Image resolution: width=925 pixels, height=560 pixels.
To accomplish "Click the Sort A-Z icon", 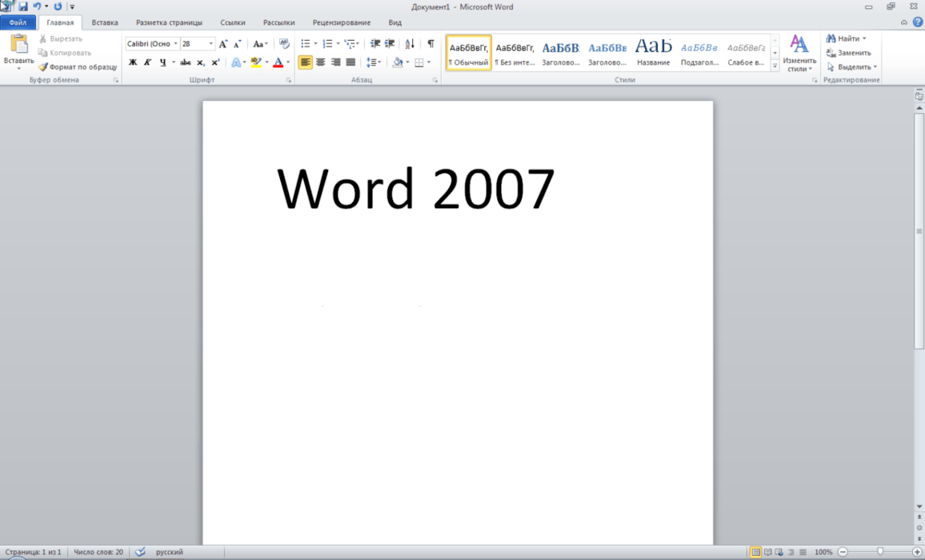I will 410,44.
